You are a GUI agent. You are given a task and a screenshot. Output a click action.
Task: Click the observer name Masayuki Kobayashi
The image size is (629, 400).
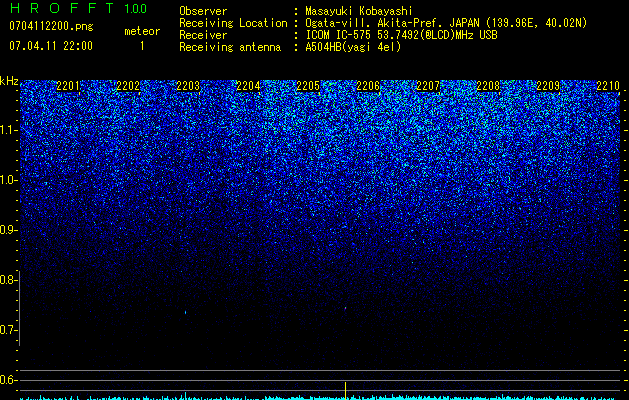pyautogui.click(x=359, y=11)
